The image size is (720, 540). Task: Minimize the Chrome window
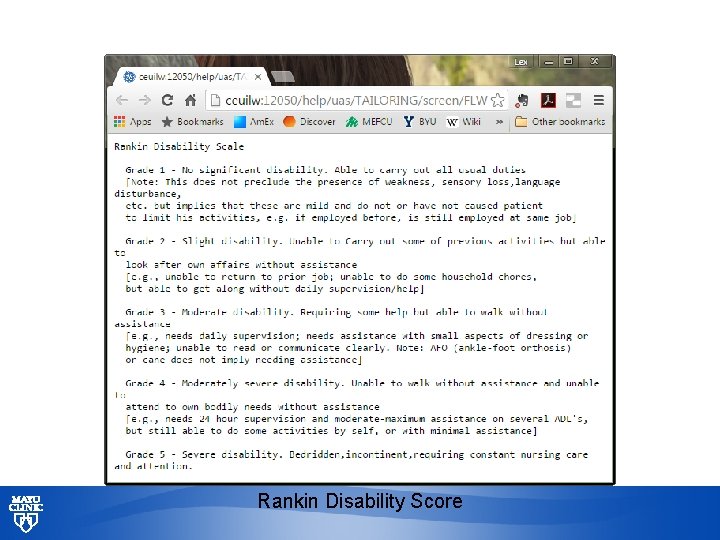click(x=548, y=62)
